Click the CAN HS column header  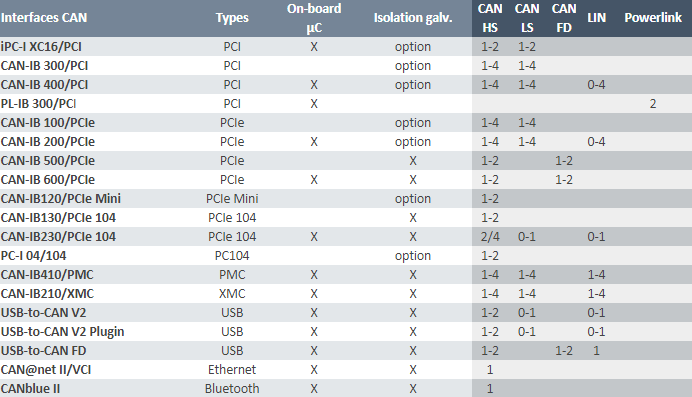pyautogui.click(x=490, y=18)
